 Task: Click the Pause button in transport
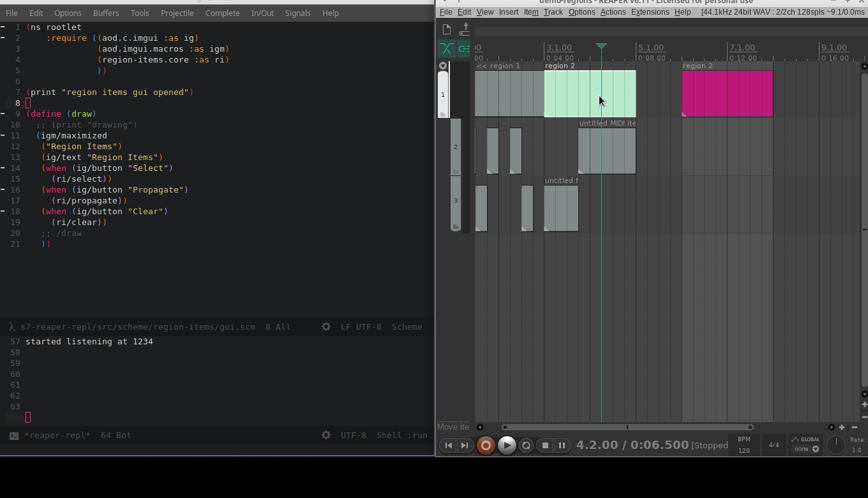pyautogui.click(x=562, y=445)
